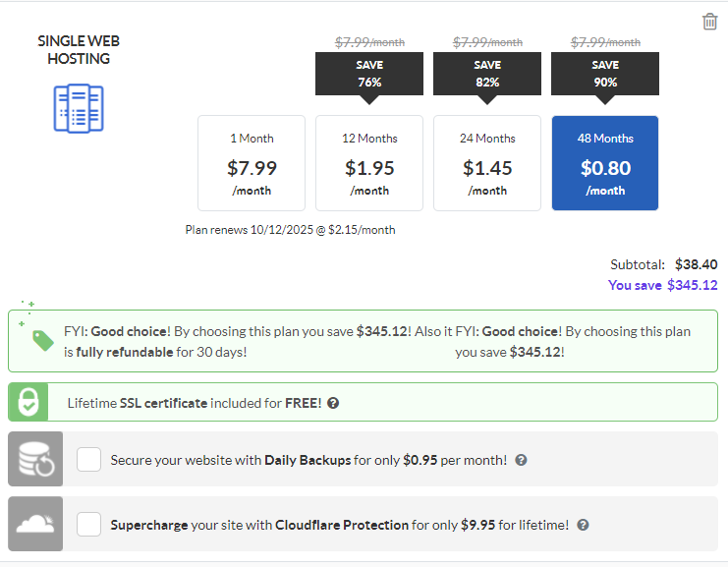Click the Save 76% badge
Screen dimensions: 728x567
pyautogui.click(x=369, y=74)
